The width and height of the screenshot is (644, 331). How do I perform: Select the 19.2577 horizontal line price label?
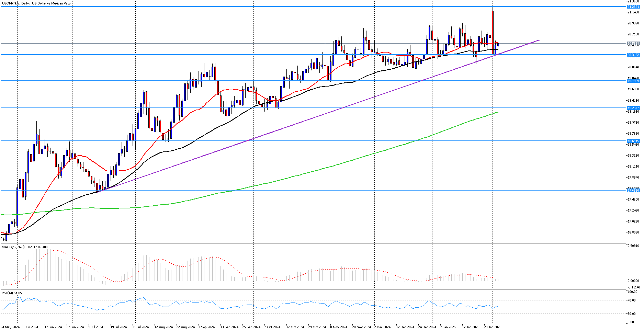[x=633, y=108]
